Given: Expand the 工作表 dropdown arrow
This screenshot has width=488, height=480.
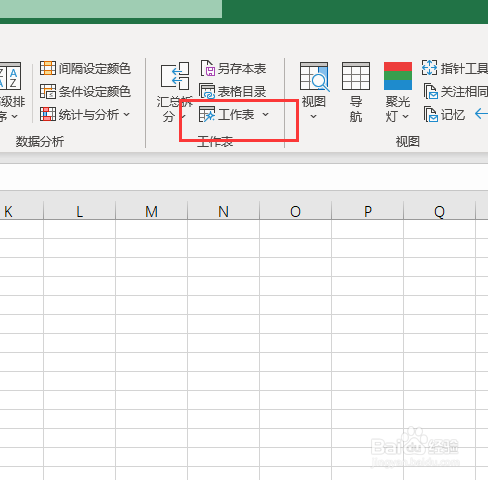Looking at the screenshot, I should tap(265, 114).
